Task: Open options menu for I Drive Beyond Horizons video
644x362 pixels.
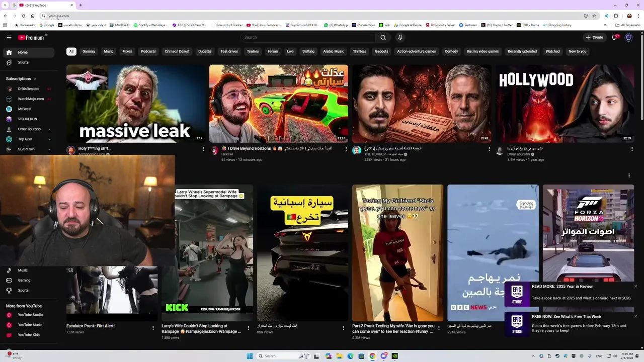Action: coord(346,149)
